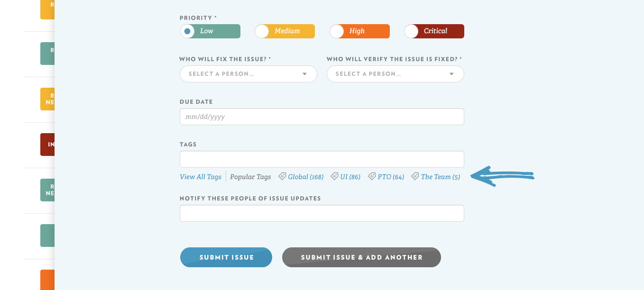Open the 'Who will fix the issue' dropdown
644x290 pixels.
pos(248,74)
